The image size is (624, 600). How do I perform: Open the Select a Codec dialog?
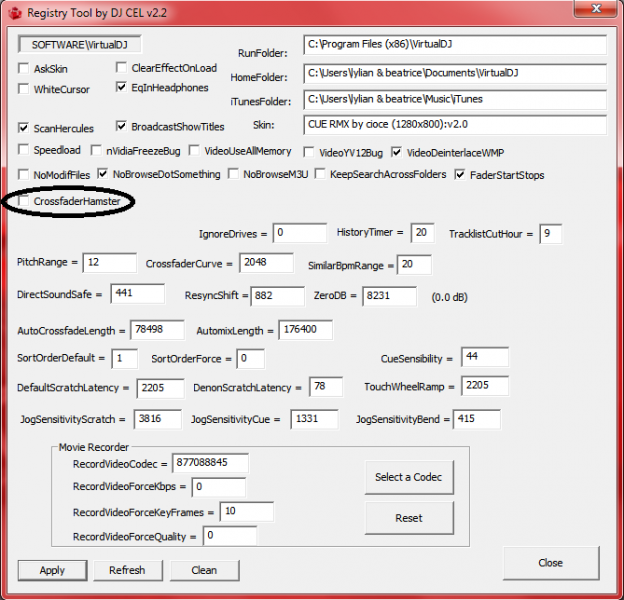click(x=409, y=477)
